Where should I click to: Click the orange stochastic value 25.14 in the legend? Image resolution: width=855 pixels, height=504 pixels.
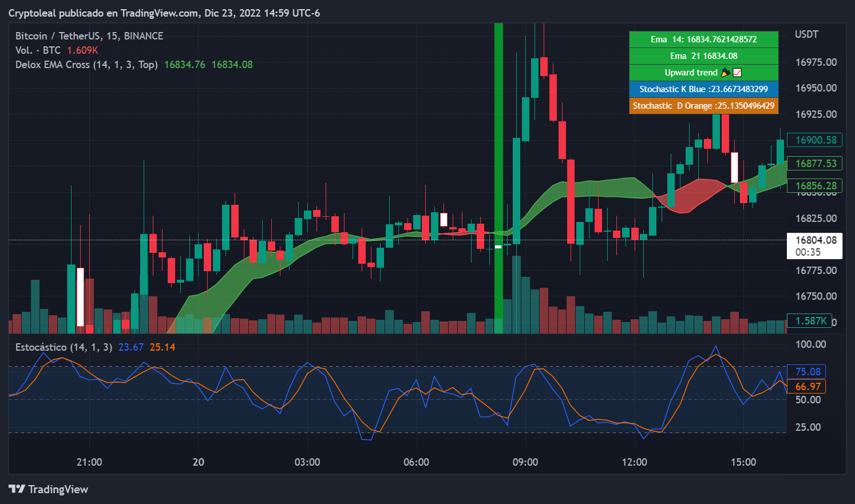163,347
